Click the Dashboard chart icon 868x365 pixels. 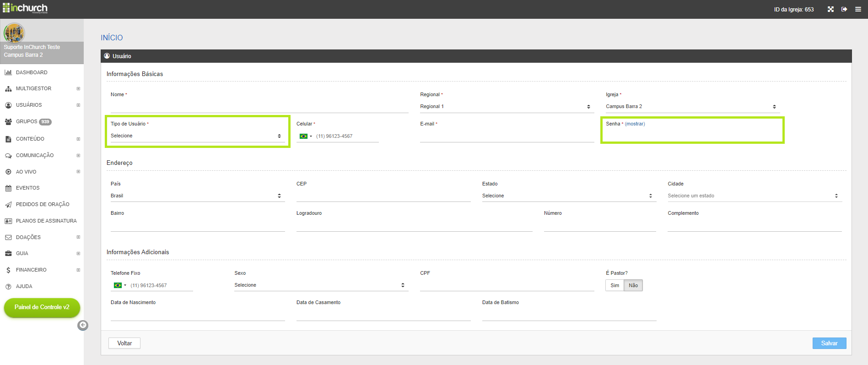[8, 72]
